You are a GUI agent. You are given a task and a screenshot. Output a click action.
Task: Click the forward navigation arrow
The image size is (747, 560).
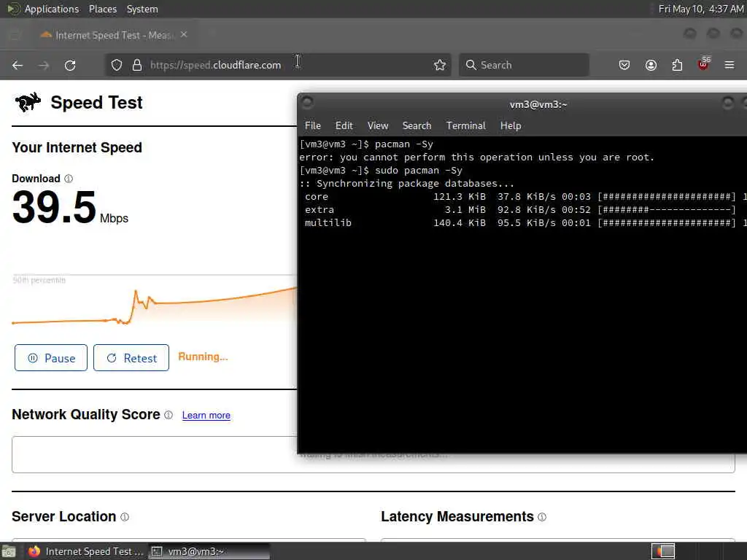click(44, 65)
